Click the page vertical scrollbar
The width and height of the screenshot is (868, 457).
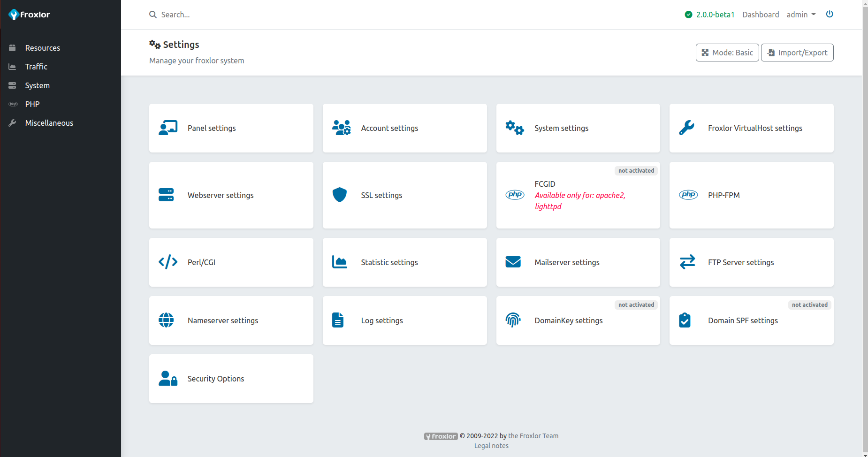pos(865,225)
